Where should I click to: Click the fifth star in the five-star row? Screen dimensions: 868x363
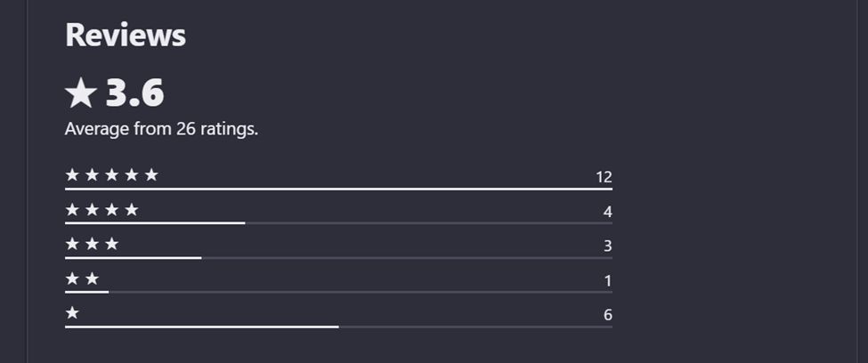point(151,175)
